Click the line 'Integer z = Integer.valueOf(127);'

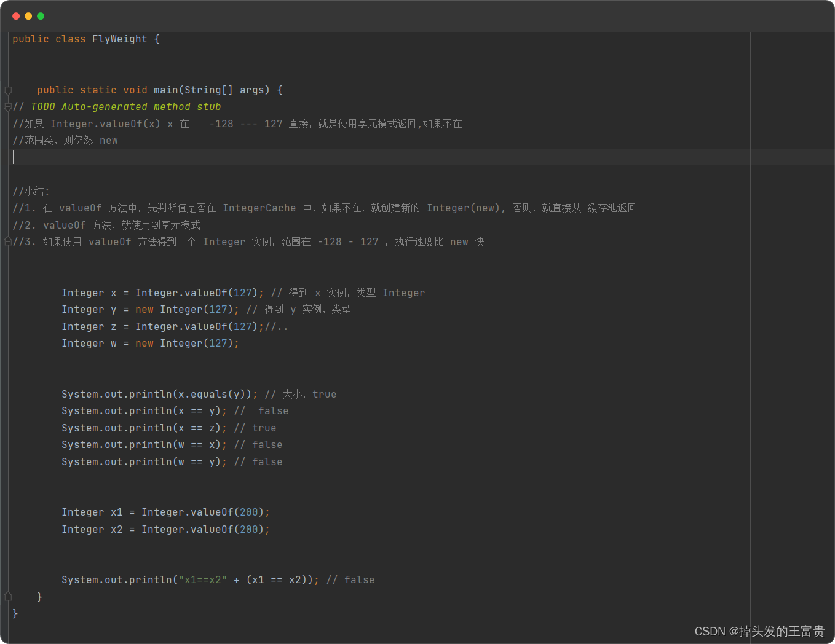tap(163, 326)
